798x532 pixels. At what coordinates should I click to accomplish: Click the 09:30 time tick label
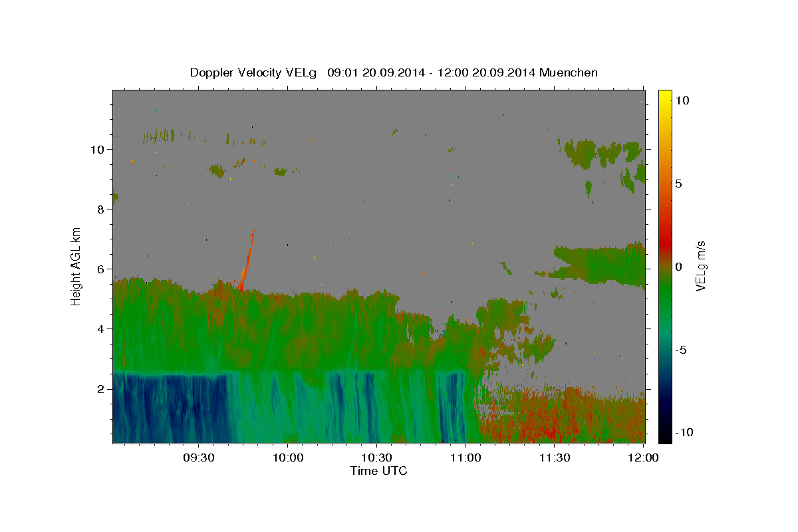pyautogui.click(x=199, y=458)
